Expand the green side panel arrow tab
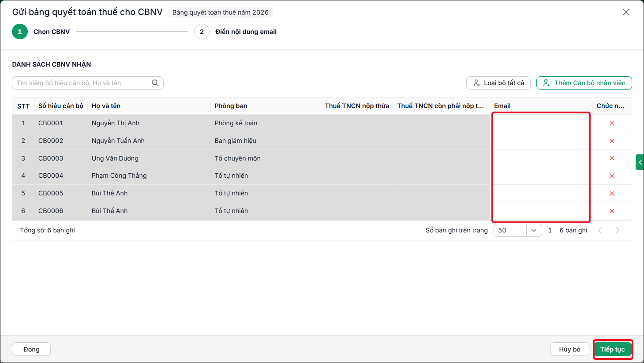The image size is (644, 363). click(640, 162)
